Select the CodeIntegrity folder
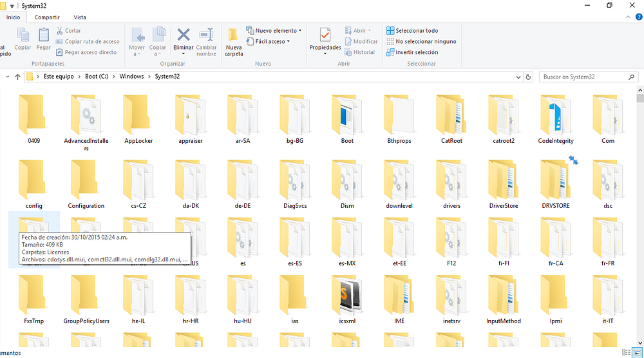 (556, 119)
